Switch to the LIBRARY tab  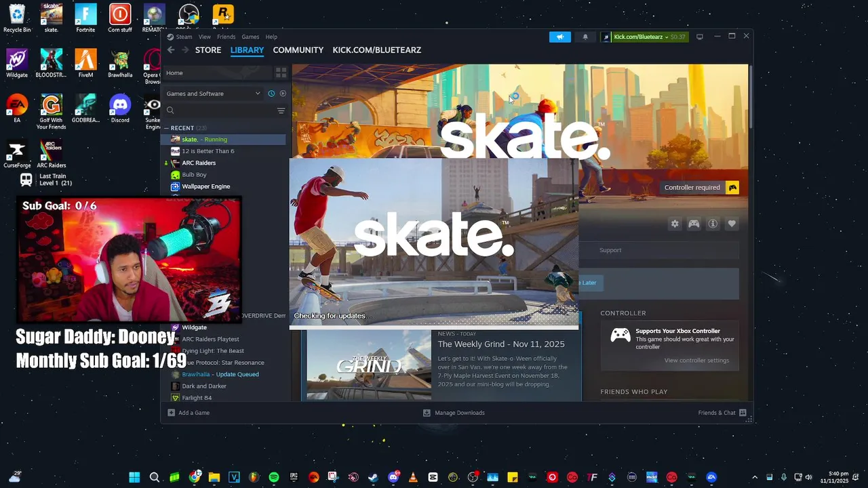[x=247, y=50]
